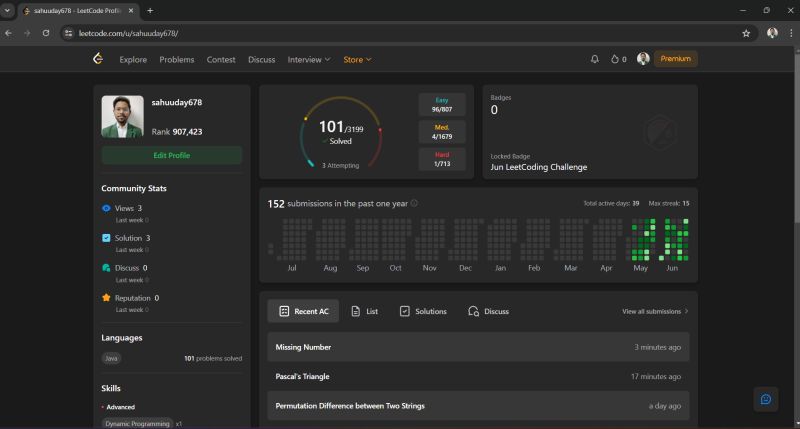This screenshot has width=800, height=429.
Task: Switch to the Solutions tab
Action: [423, 312]
